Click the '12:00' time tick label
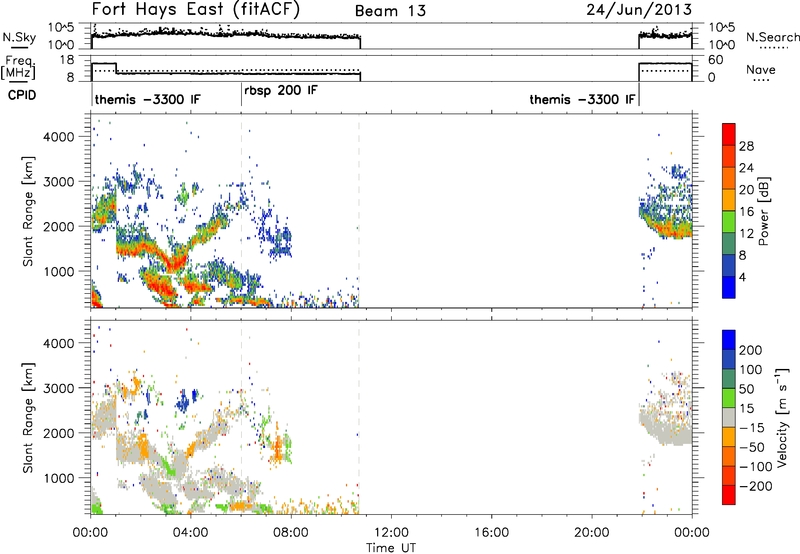The image size is (800, 554). (391, 533)
